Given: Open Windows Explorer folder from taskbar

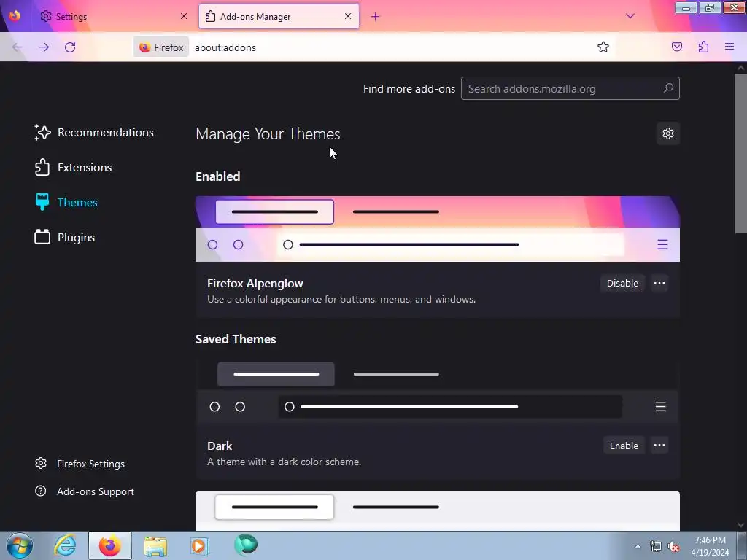Looking at the screenshot, I should (155, 545).
